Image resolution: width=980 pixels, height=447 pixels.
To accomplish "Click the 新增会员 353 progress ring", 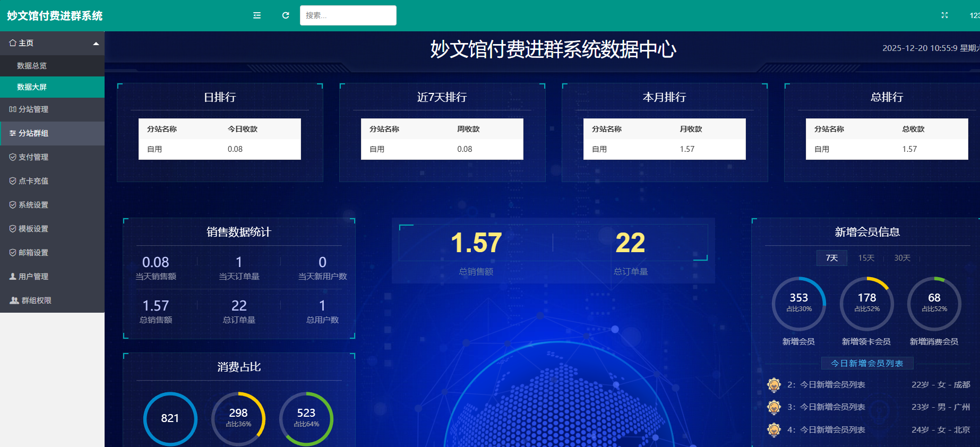I will coord(798,303).
